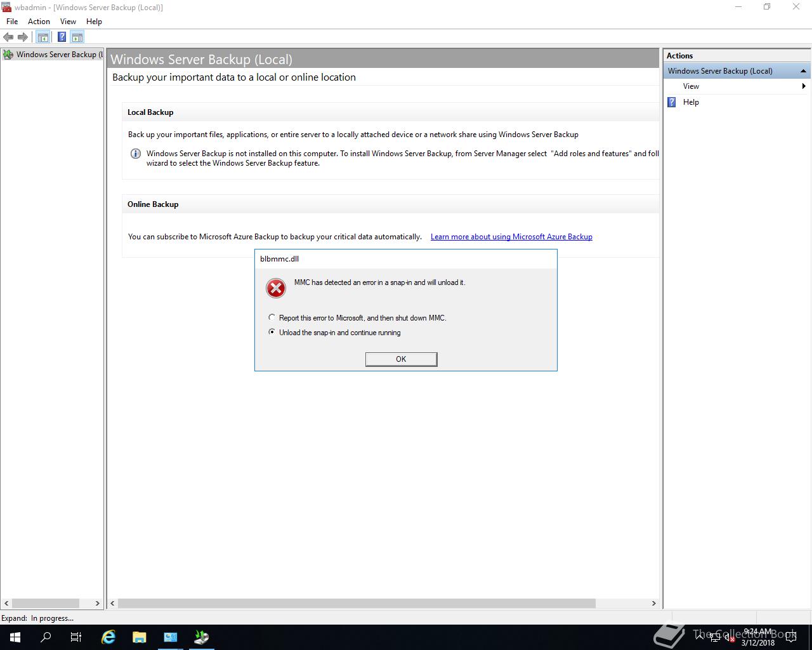This screenshot has width=812, height=650.
Task: Click Expand: In progress status text
Action: pos(37,618)
